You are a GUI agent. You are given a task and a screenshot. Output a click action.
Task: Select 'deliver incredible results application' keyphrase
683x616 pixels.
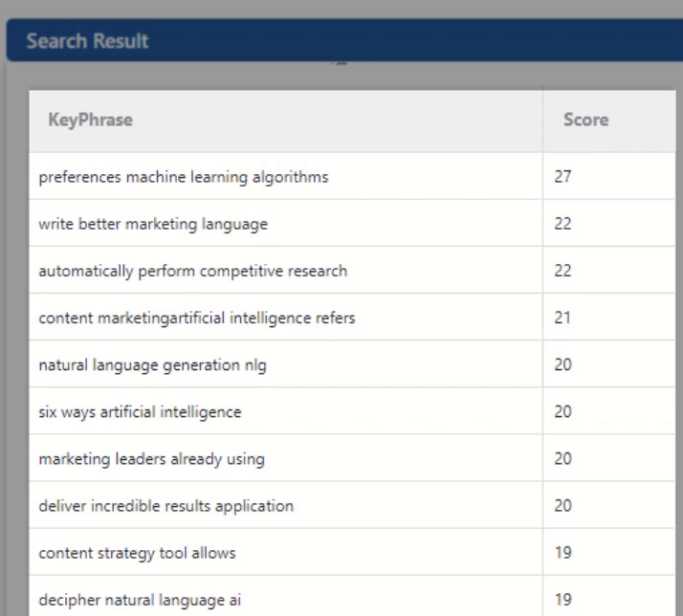tap(165, 505)
